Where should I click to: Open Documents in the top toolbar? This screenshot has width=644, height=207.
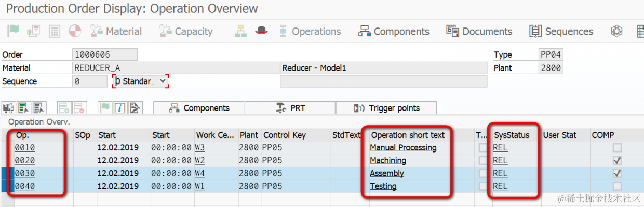click(x=479, y=31)
